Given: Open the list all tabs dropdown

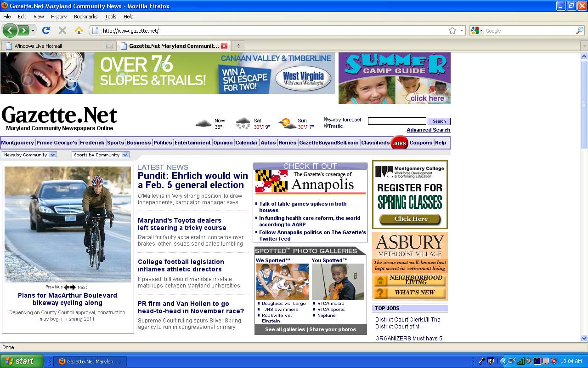Looking at the screenshot, I should [x=584, y=46].
